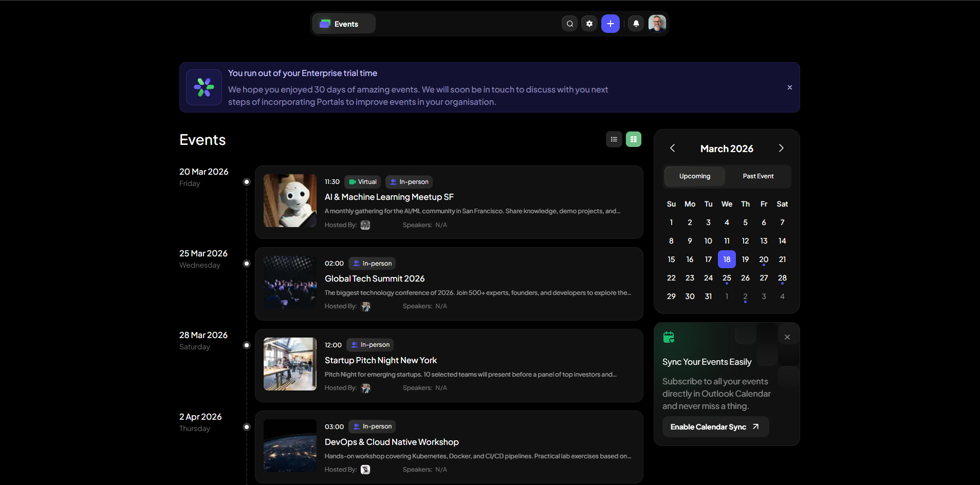Select the Upcoming events tab
The height and width of the screenshot is (485, 980).
point(694,176)
